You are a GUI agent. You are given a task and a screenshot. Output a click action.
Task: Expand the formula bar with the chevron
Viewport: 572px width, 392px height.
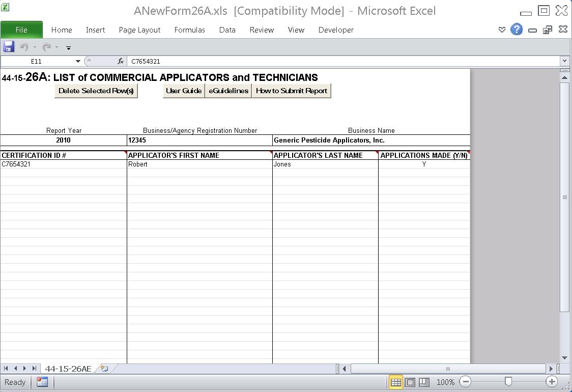click(x=565, y=61)
